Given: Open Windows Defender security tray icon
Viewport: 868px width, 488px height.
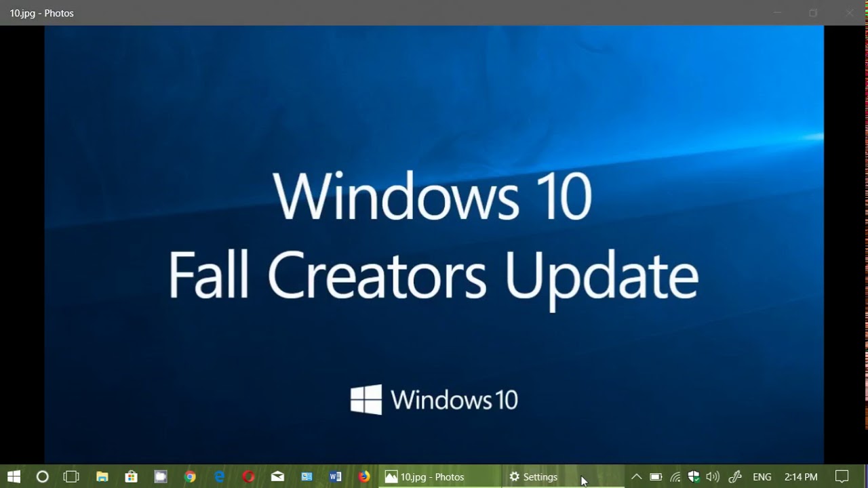Looking at the screenshot, I should (x=693, y=477).
